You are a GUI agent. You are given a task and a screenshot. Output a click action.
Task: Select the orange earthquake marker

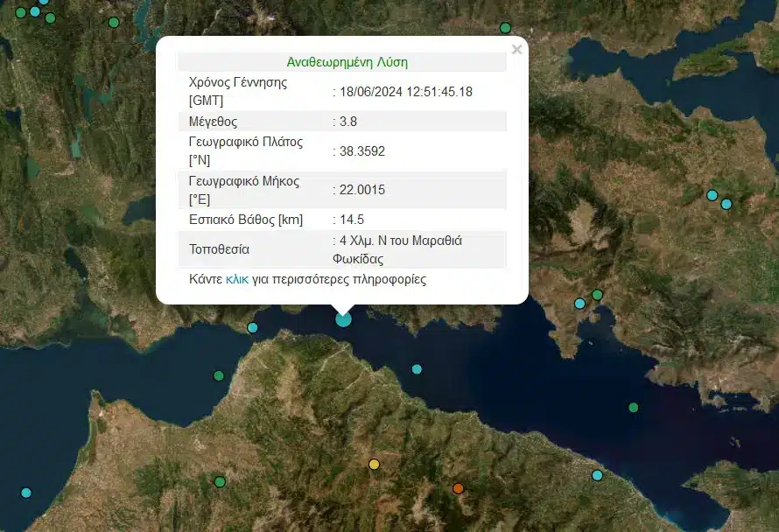click(x=458, y=488)
